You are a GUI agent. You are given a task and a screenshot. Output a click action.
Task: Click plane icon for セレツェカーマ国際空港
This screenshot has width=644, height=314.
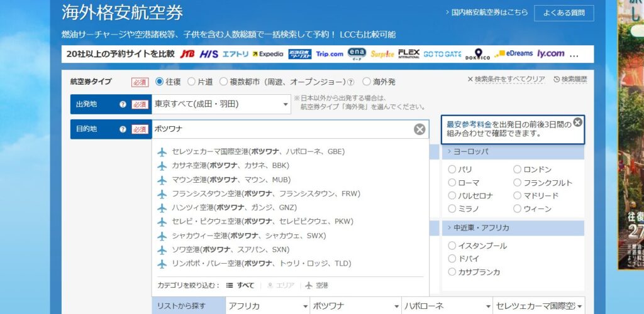pyautogui.click(x=162, y=152)
